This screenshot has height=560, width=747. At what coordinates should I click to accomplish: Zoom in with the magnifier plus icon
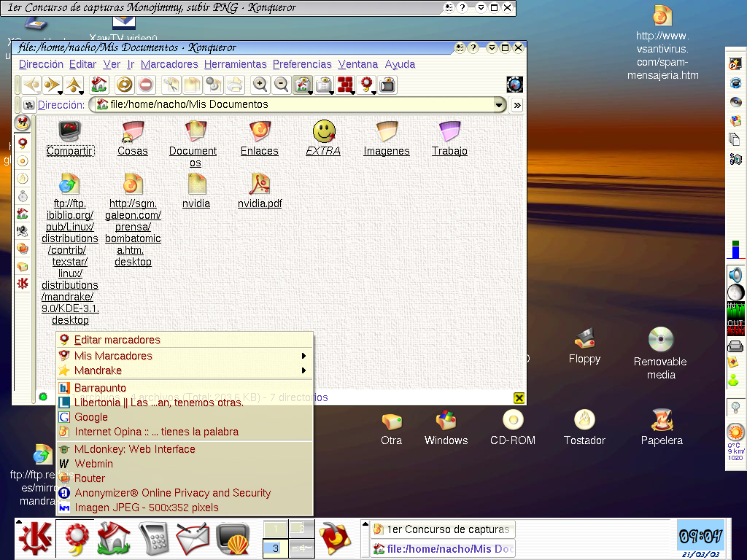tap(260, 85)
